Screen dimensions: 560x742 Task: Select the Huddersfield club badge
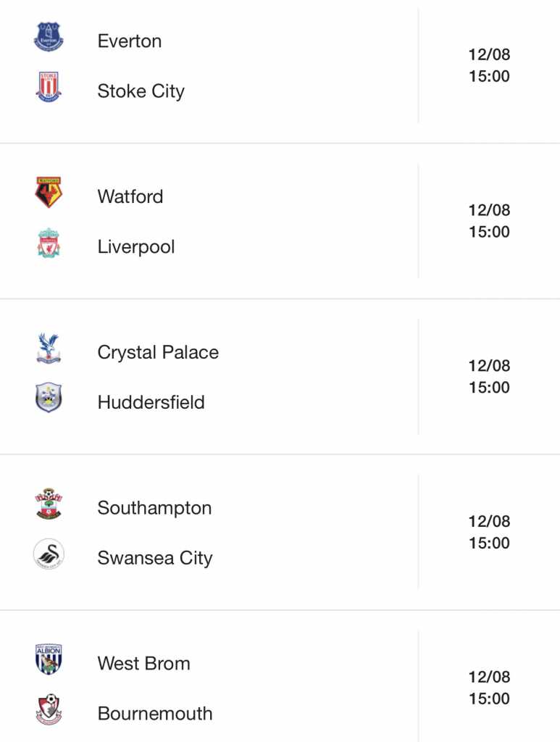(49, 399)
